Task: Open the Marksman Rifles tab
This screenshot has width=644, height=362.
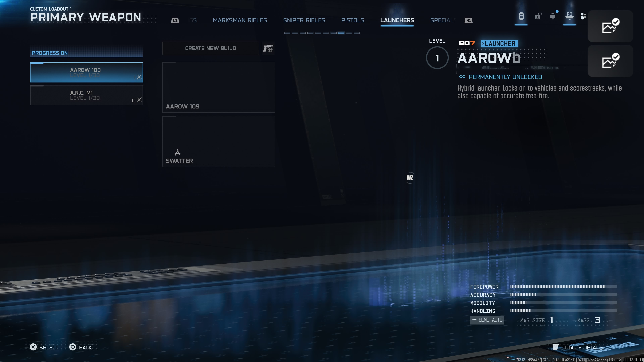Action: 240,20
